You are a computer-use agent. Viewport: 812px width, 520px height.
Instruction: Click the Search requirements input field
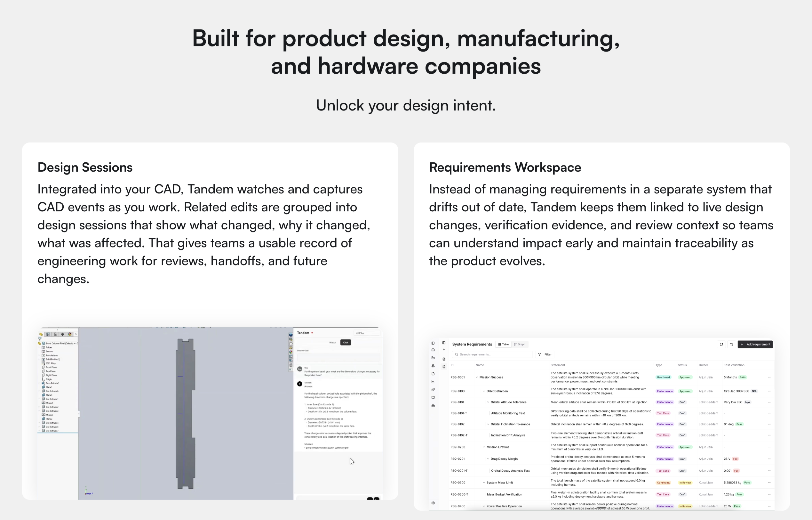coord(492,354)
